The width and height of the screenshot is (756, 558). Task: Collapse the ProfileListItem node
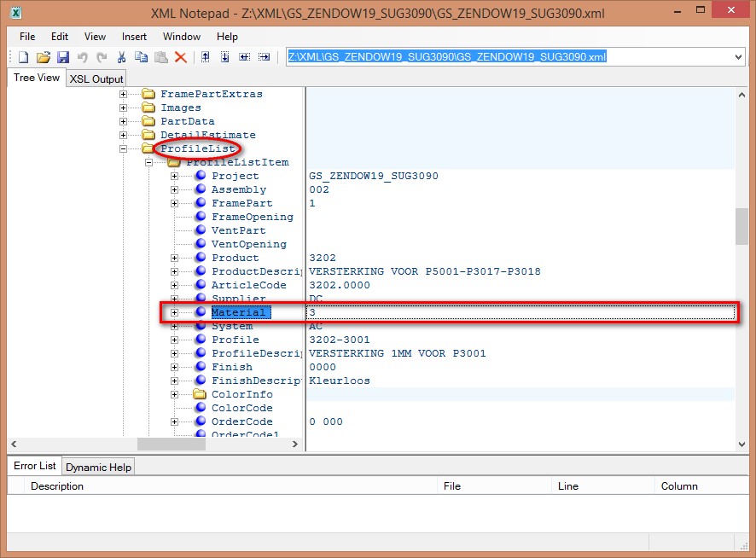[x=149, y=162]
